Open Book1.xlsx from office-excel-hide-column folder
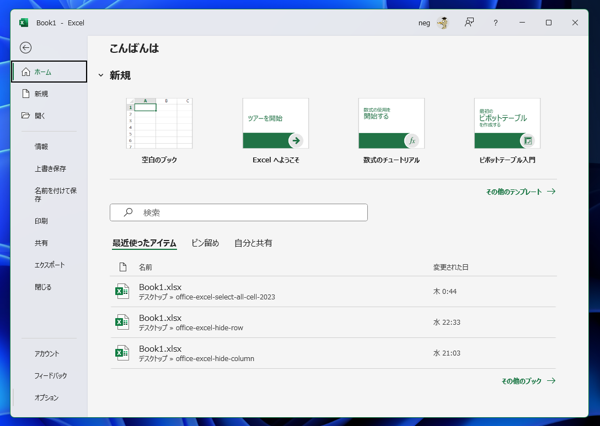Screen dimensions: 600x426 tap(333, 353)
